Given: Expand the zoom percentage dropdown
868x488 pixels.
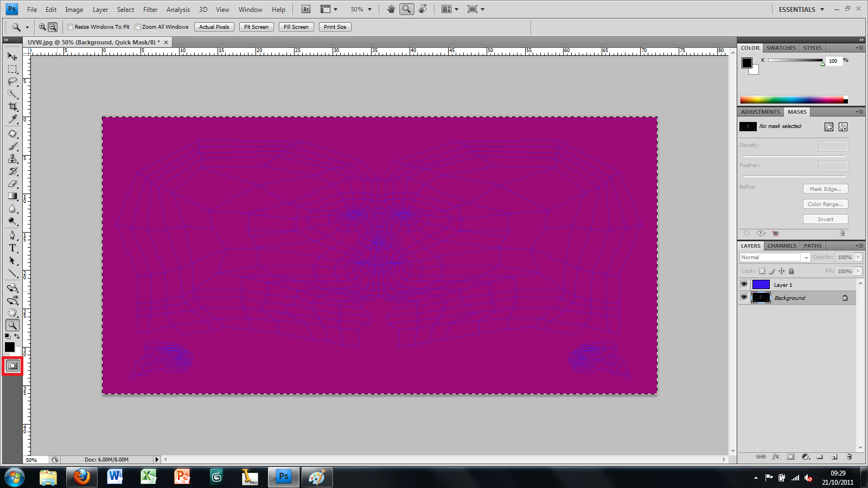Looking at the screenshot, I should point(368,9).
